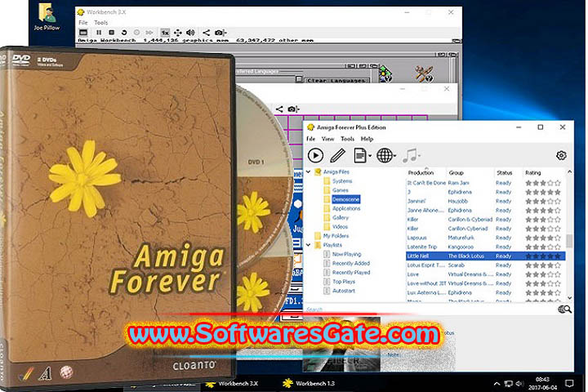Open Tools menu in Amiga Forever
The height and width of the screenshot is (392, 588).
(347, 139)
